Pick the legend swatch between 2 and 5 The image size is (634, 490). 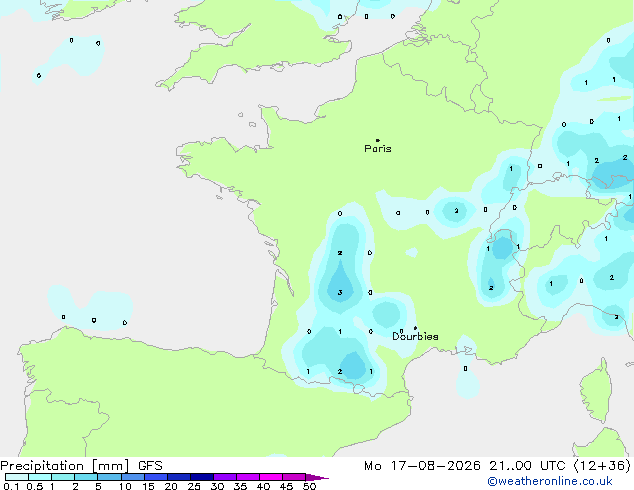(x=86, y=477)
